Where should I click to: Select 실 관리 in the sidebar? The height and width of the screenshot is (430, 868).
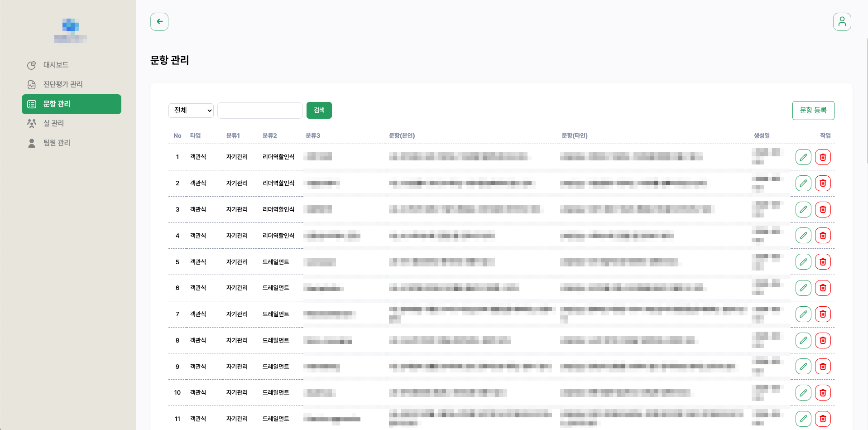[x=53, y=123]
